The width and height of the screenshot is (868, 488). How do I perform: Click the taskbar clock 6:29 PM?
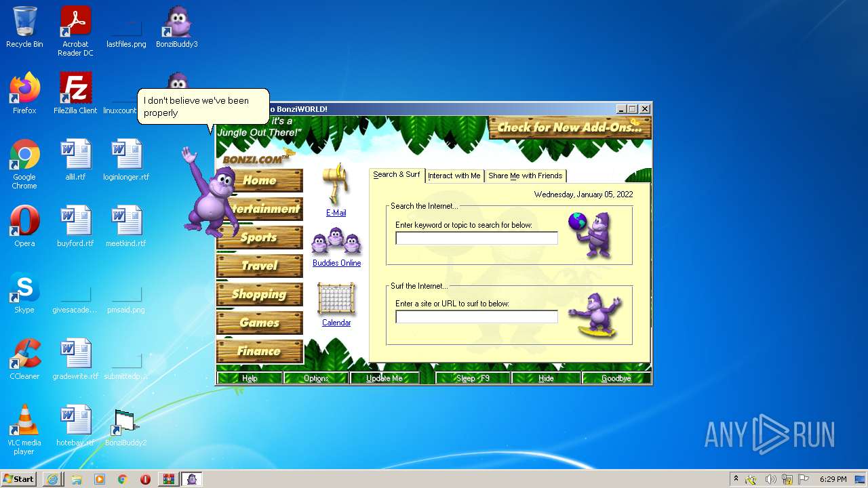click(833, 479)
